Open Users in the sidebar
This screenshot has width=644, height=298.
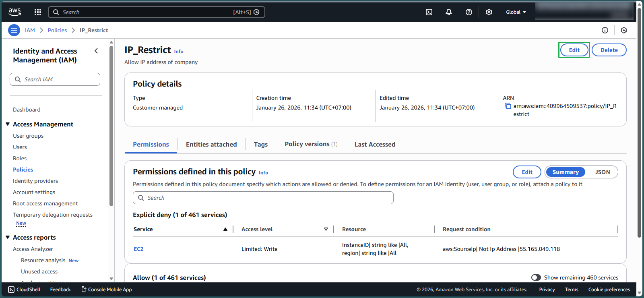(20, 147)
